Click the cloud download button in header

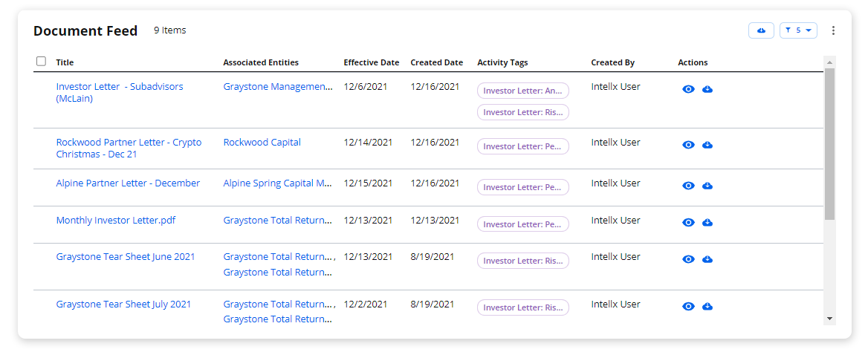click(x=760, y=30)
